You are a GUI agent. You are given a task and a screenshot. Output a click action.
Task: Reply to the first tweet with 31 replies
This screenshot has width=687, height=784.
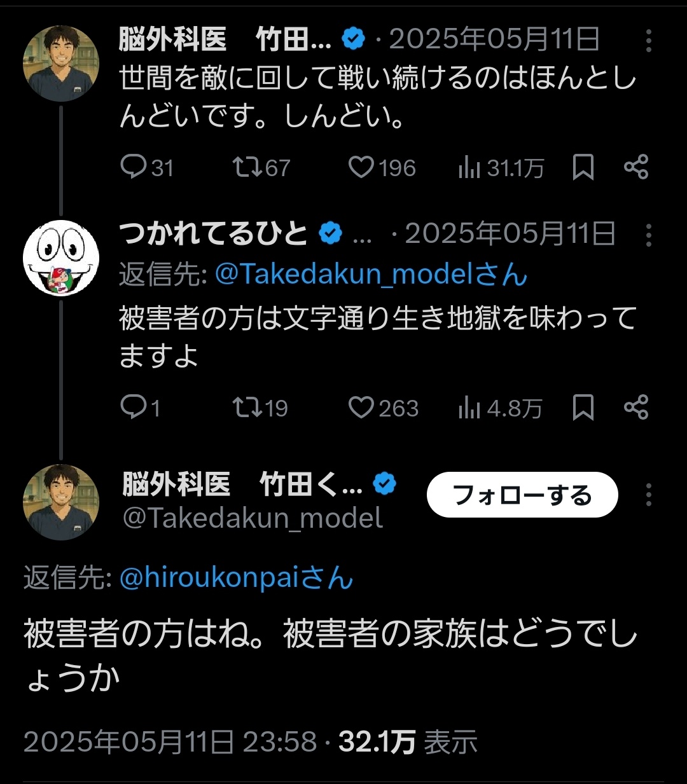[x=134, y=167]
